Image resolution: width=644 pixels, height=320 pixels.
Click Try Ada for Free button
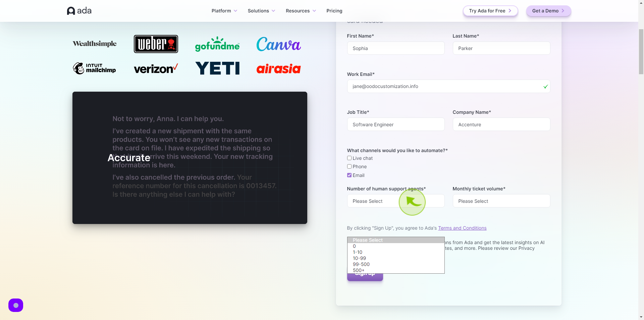490,11
